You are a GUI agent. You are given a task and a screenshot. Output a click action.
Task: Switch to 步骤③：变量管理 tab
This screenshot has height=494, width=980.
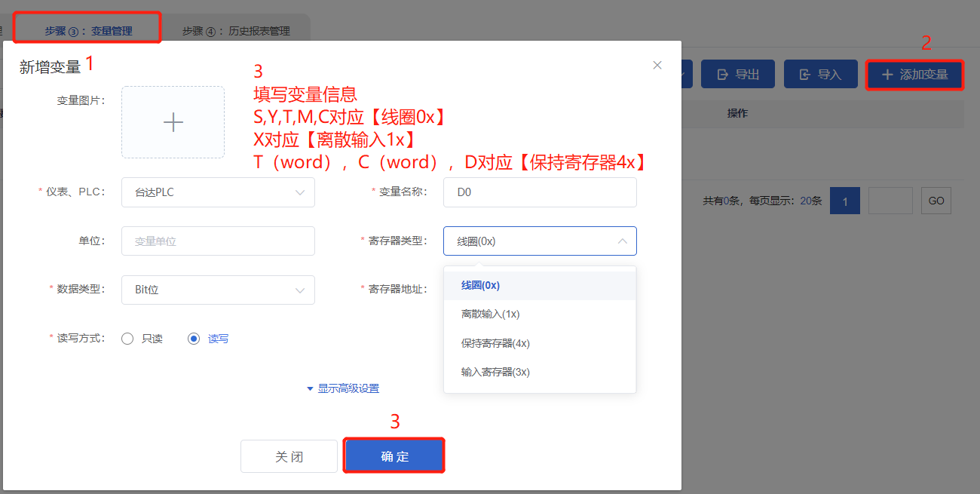(x=88, y=31)
